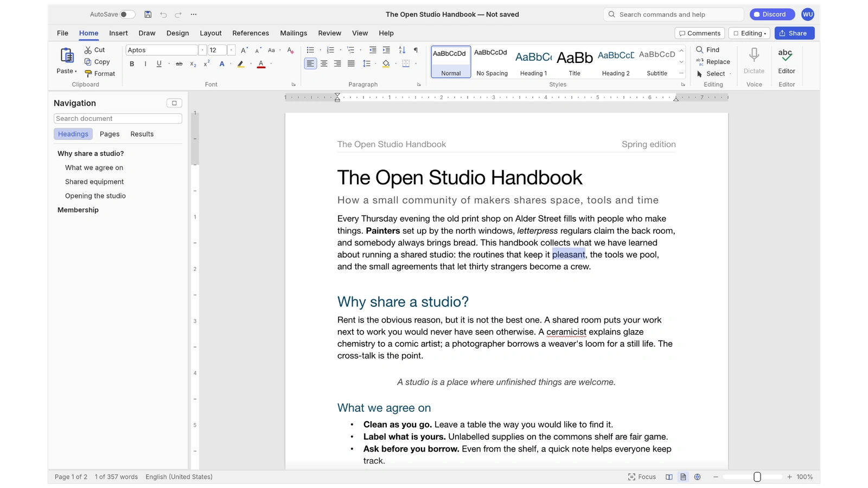Toggle italic formatting
Viewport: 868px width, 488px height.
(145, 64)
